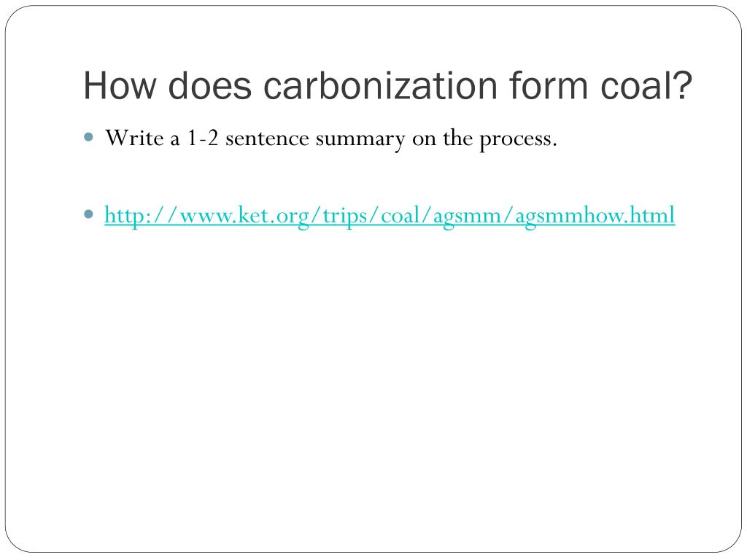This screenshot has width=747, height=560.
Task: Click the word 'does' in the title
Action: coord(210,86)
